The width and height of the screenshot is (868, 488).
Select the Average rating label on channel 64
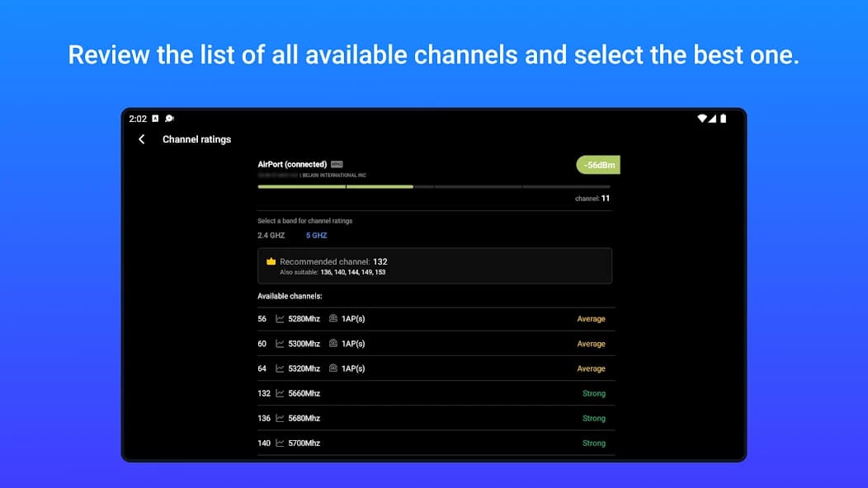click(x=592, y=368)
